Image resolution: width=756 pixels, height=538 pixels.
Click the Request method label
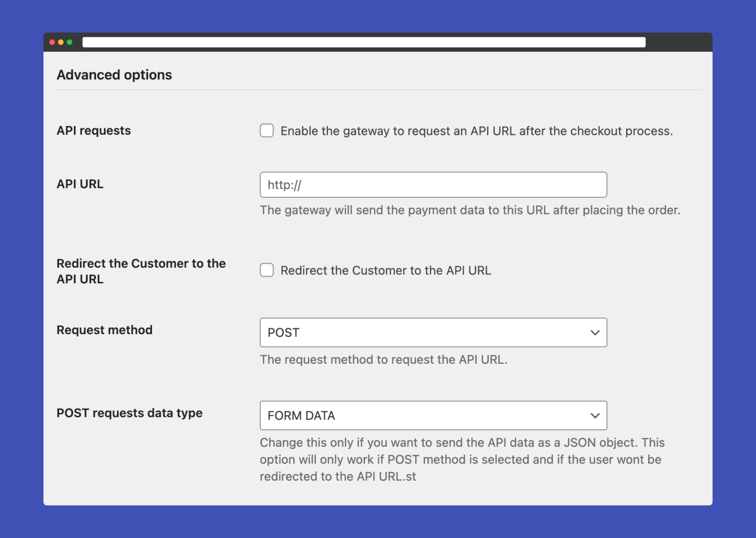pos(104,330)
